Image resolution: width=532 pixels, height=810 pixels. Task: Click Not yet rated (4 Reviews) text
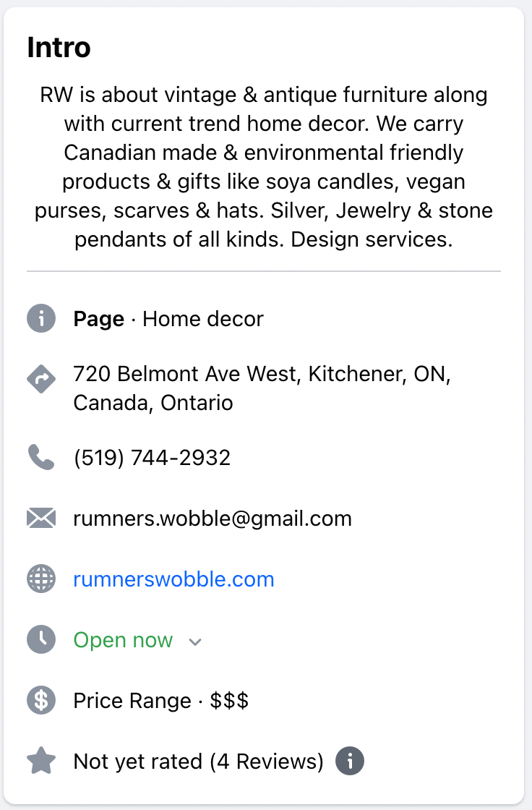click(198, 762)
